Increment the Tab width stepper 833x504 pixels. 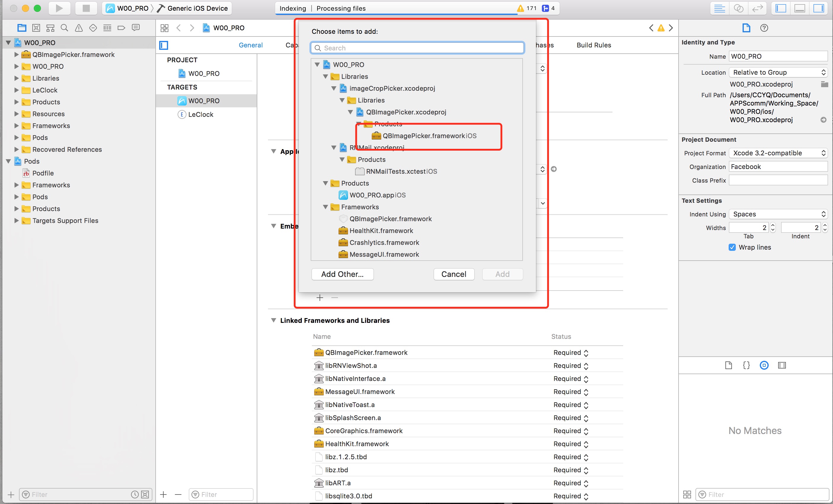tap(773, 225)
